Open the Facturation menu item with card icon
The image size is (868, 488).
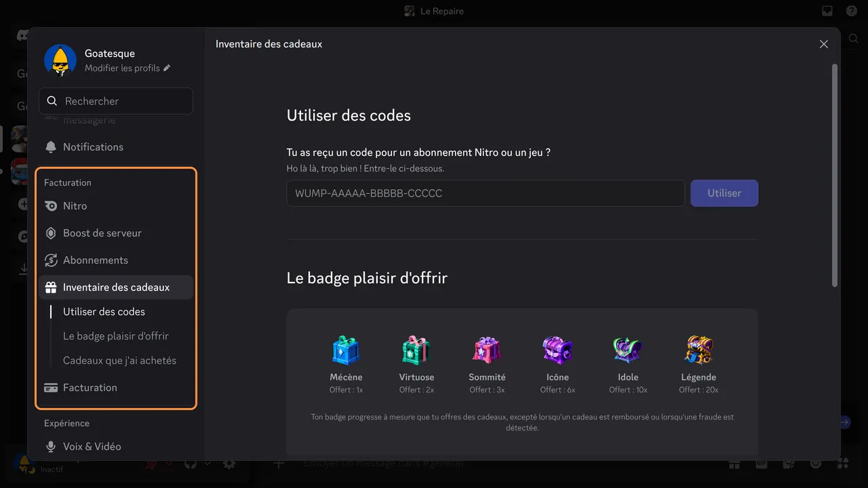pos(116,388)
